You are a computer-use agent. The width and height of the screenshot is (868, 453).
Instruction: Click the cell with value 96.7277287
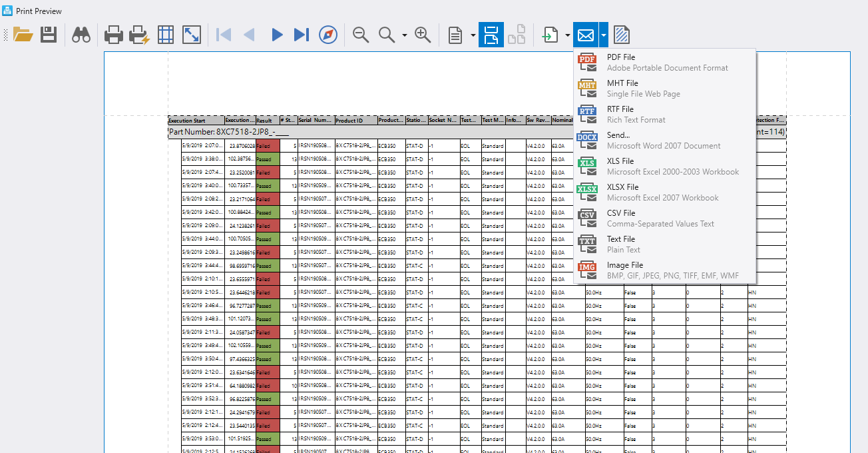pyautogui.click(x=240, y=305)
